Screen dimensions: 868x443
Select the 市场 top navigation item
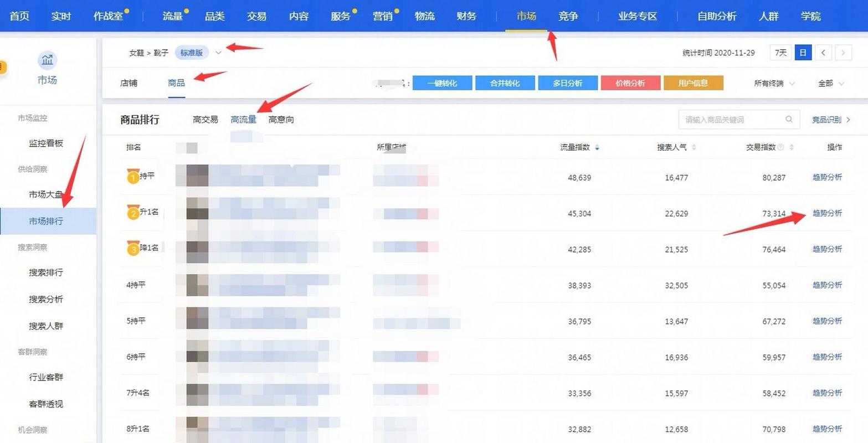click(526, 16)
